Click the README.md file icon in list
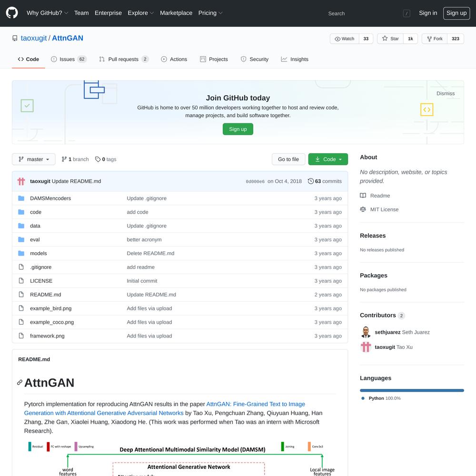Screen dimensions: 476x476 (21, 295)
